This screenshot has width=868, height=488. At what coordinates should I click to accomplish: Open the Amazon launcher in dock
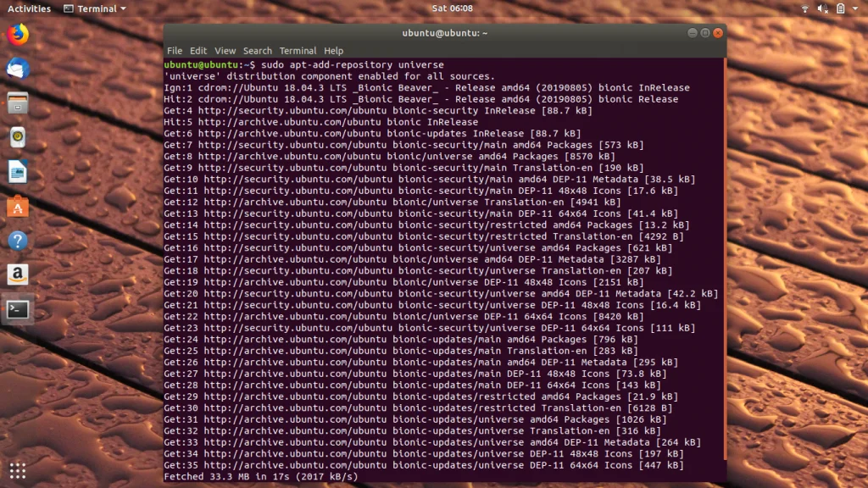[18, 275]
